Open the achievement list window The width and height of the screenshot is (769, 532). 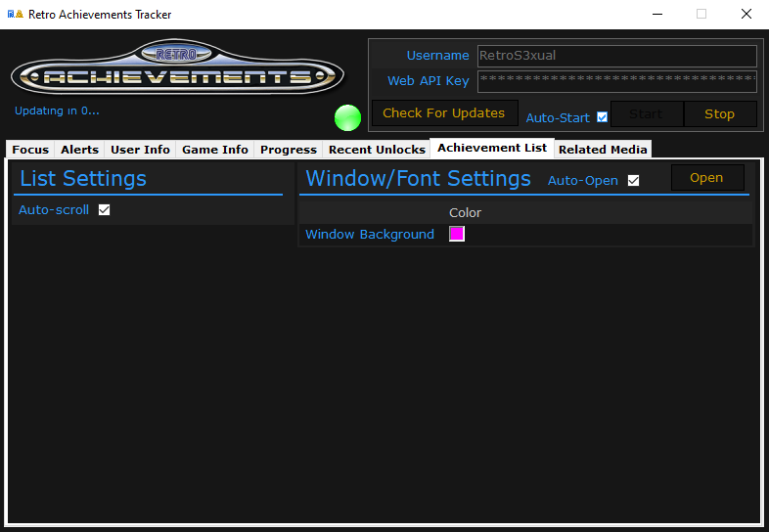pyautogui.click(x=706, y=178)
